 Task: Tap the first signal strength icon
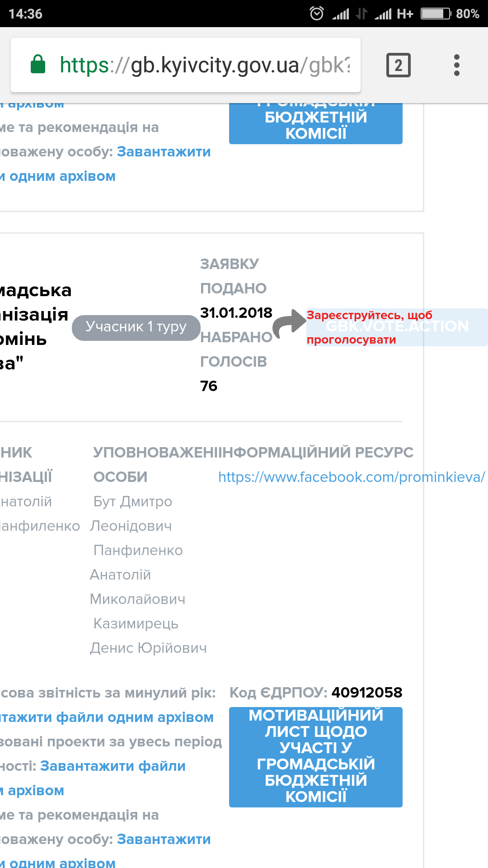pyautogui.click(x=341, y=14)
